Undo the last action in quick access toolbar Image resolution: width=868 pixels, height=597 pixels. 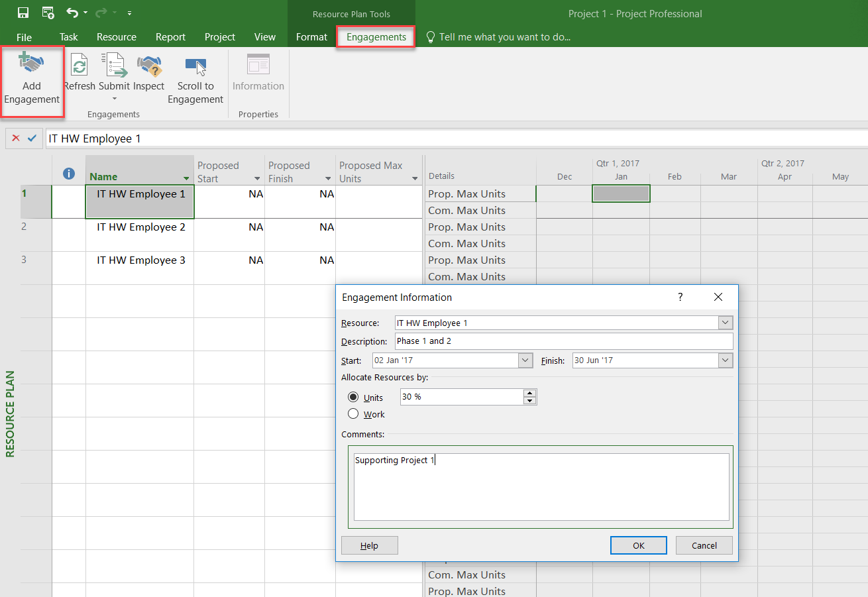(x=72, y=13)
